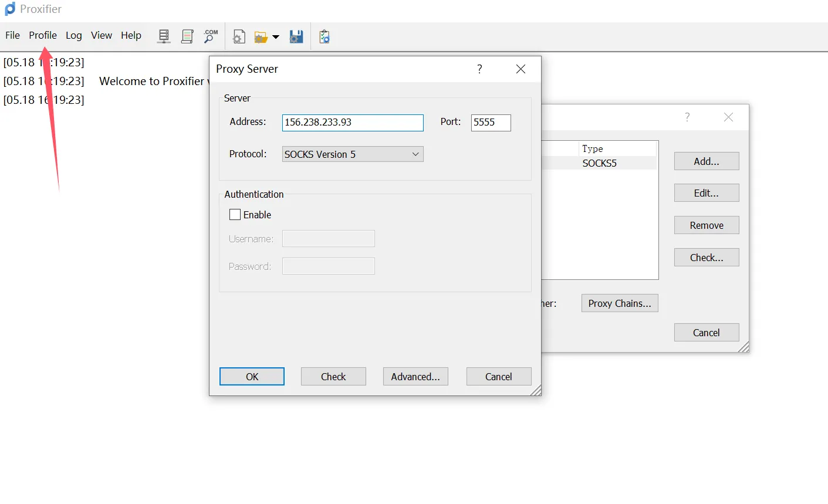Click the open profile folder icon
The width and height of the screenshot is (828, 504).
coord(261,37)
